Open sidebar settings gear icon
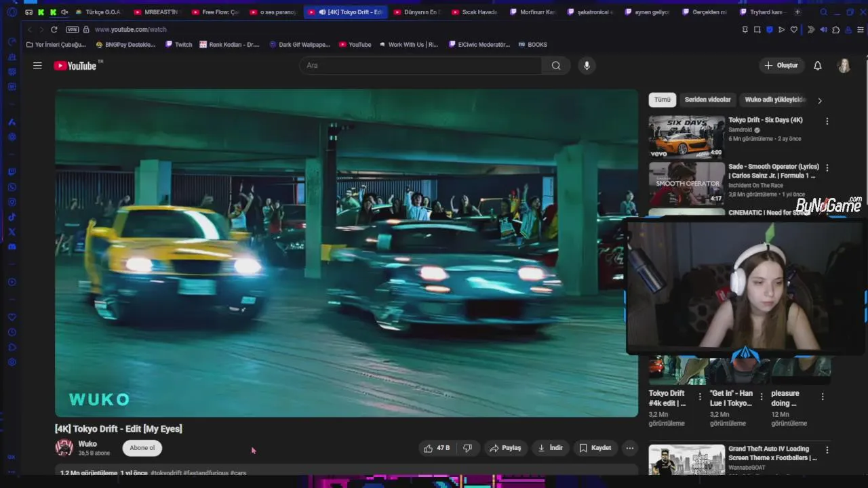Screen dimensions: 868x488 coord(12,362)
